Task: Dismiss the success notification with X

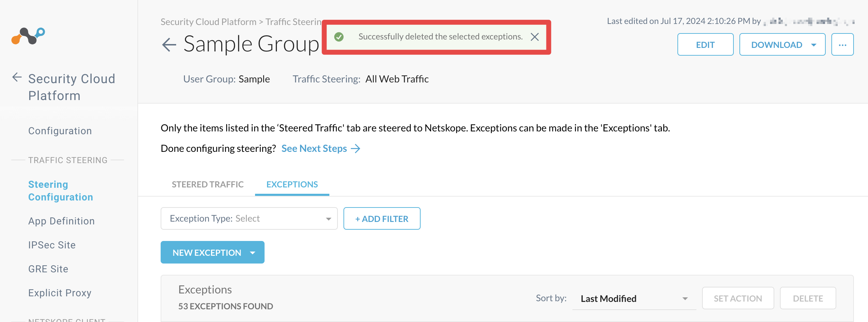Action: (535, 37)
